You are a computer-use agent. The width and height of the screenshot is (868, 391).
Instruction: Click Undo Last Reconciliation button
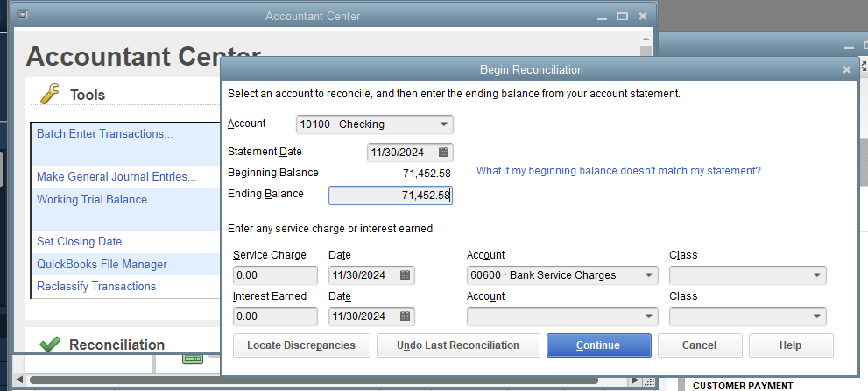click(458, 345)
